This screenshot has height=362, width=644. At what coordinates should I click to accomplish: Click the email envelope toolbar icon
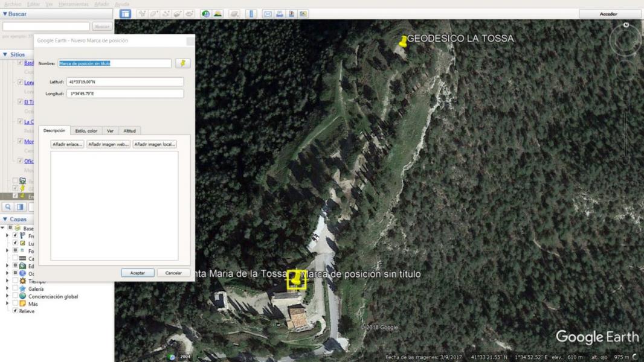click(268, 14)
